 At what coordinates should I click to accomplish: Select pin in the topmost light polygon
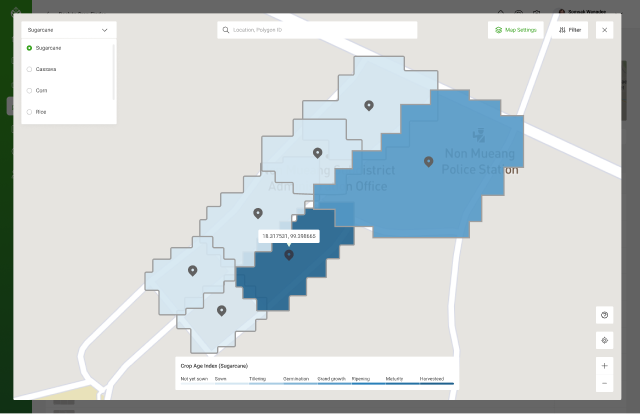pos(369,105)
